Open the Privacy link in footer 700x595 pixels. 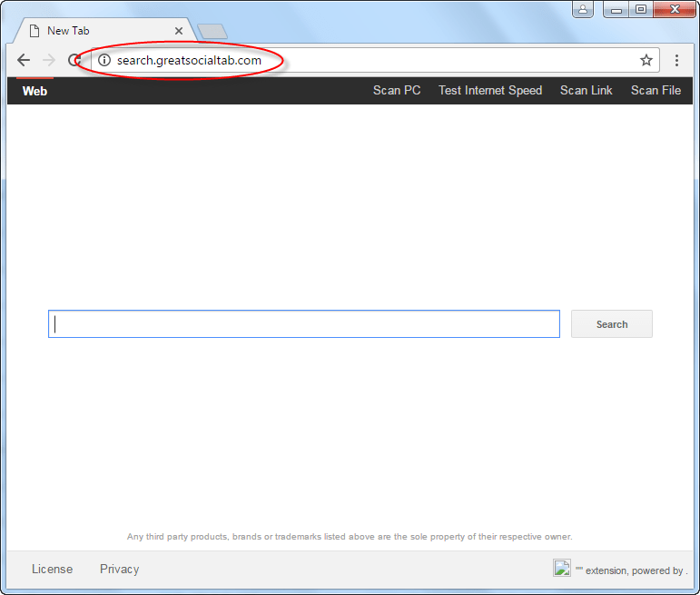click(x=120, y=569)
